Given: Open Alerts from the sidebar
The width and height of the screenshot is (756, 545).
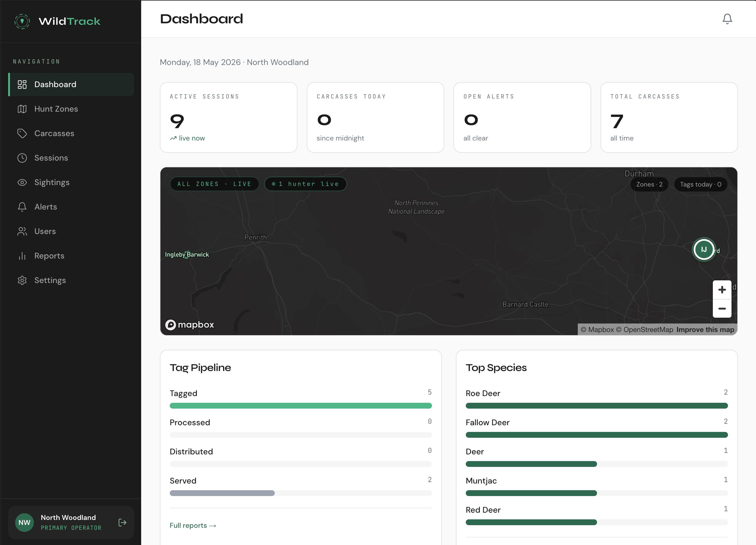Looking at the screenshot, I should (71, 207).
